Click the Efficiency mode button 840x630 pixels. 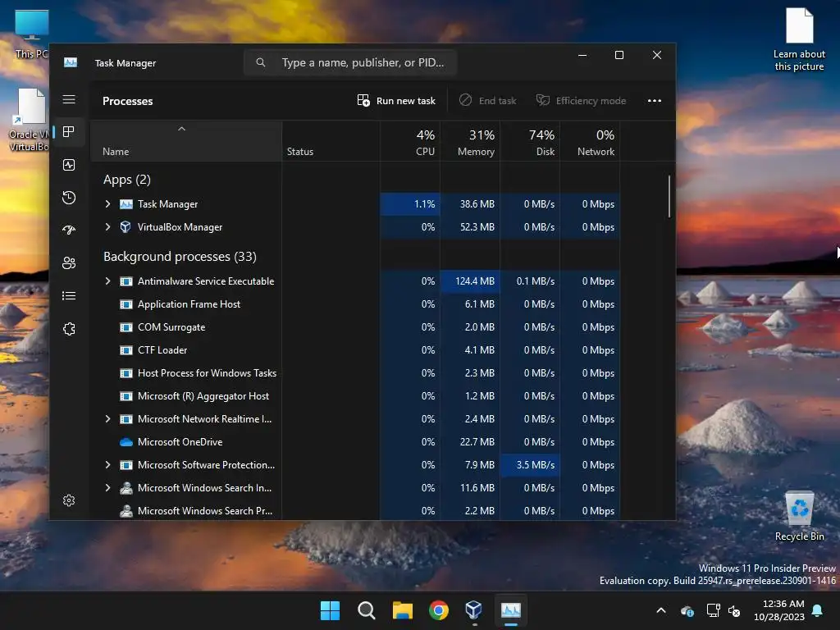[x=582, y=101]
